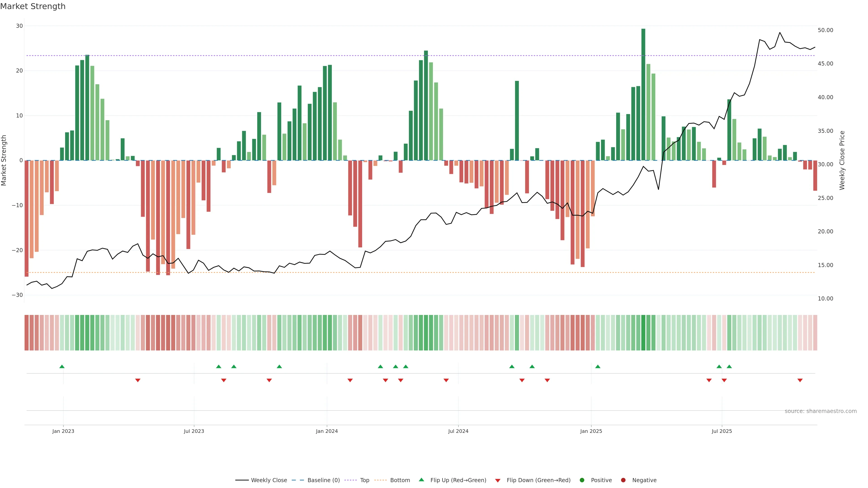Image resolution: width=868 pixels, height=488 pixels.
Task: Click first red flip-down triangle marker
Action: pos(138,380)
